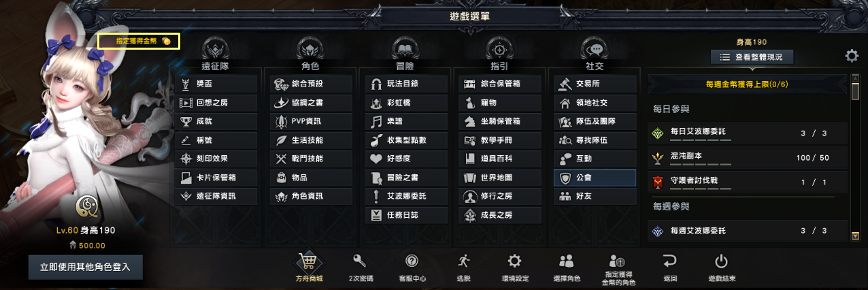This screenshot has height=290, width=868.
Task: Open 卡片保管箱 under 遠征隊
Action: (x=216, y=178)
